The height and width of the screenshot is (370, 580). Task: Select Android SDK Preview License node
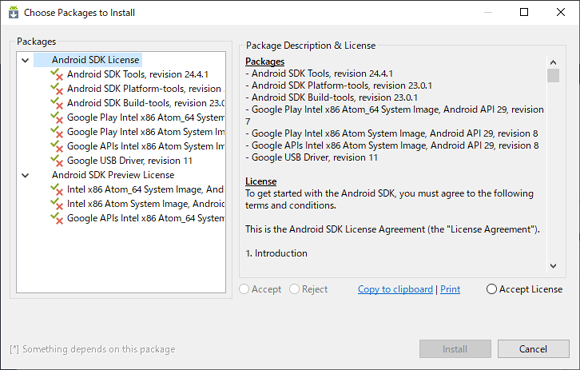(113, 175)
